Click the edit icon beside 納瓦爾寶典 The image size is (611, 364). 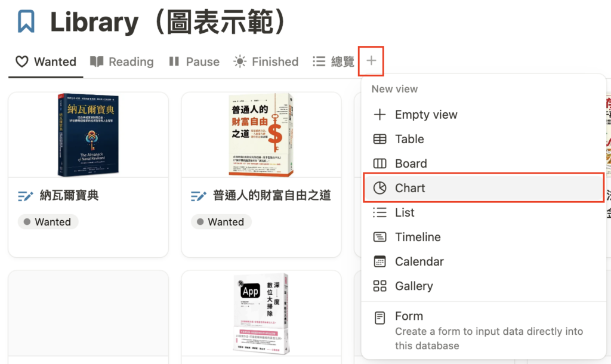[25, 196]
